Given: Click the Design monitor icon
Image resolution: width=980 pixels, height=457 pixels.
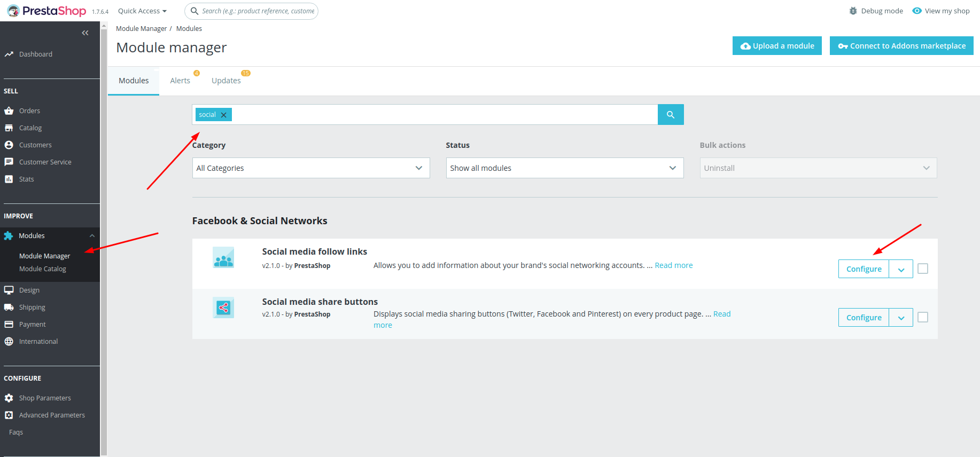Looking at the screenshot, I should point(9,290).
